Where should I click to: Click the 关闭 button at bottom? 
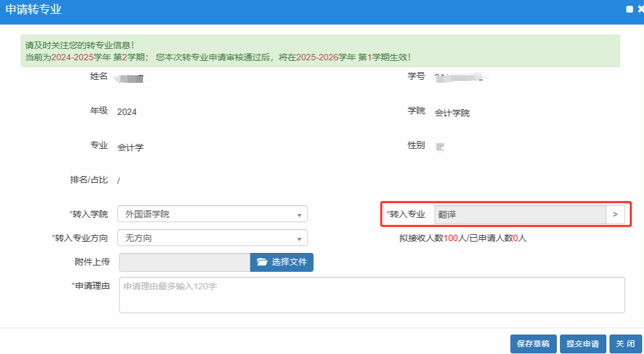[x=625, y=344]
